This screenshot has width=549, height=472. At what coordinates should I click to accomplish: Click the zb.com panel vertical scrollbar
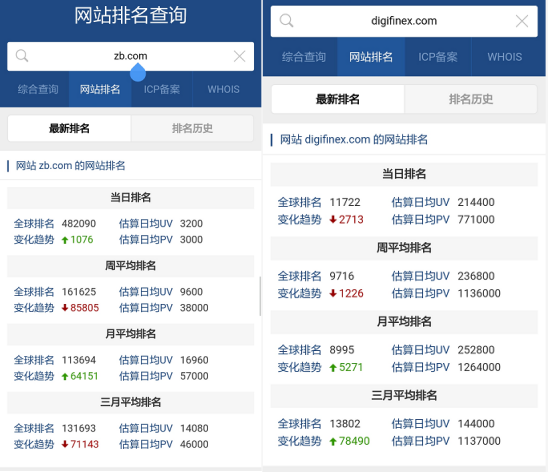(x=260, y=296)
